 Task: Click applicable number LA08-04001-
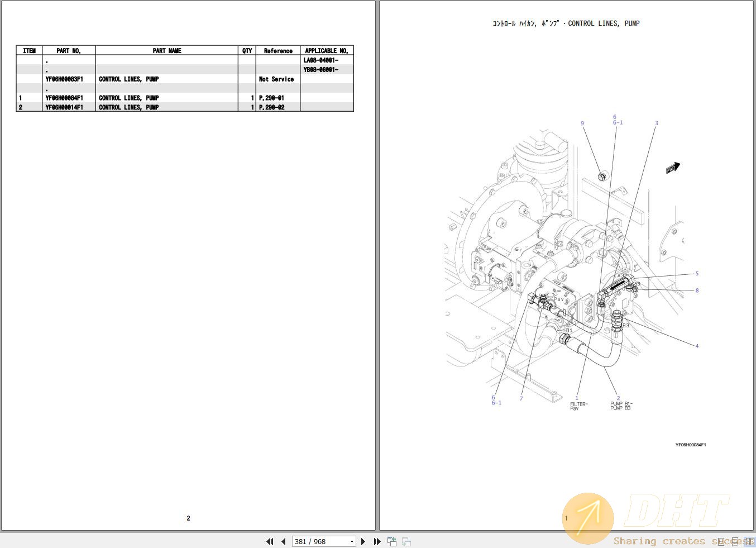point(321,60)
